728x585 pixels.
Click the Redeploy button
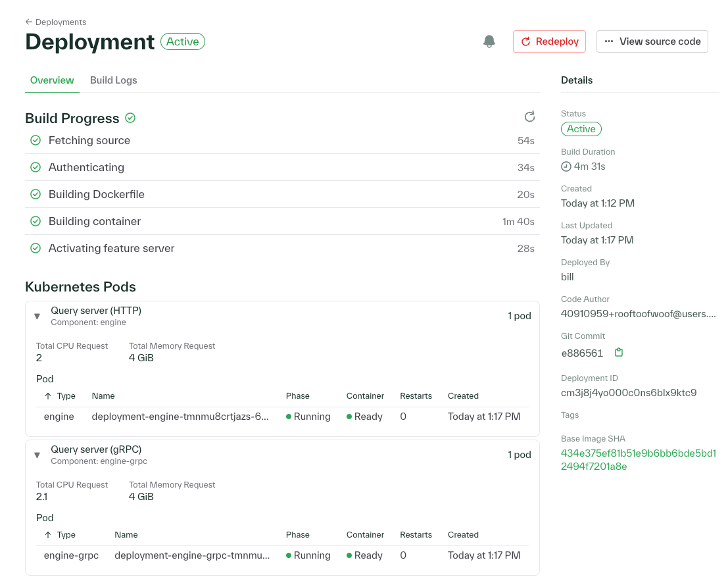click(549, 41)
